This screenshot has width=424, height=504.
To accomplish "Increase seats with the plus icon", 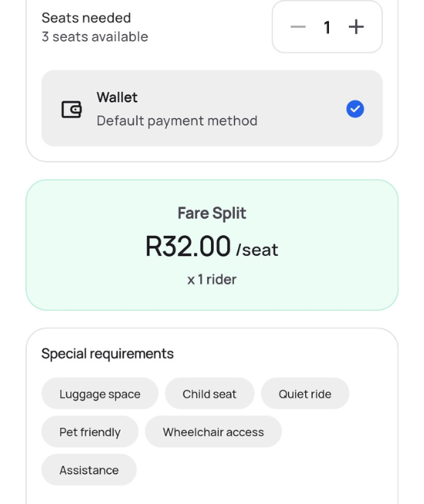I will click(x=356, y=27).
